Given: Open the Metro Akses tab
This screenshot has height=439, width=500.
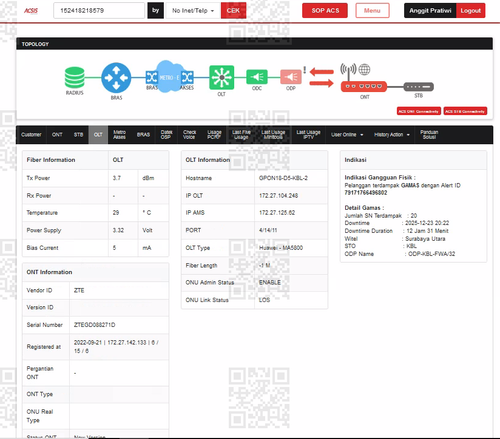Looking at the screenshot, I should pyautogui.click(x=119, y=135).
